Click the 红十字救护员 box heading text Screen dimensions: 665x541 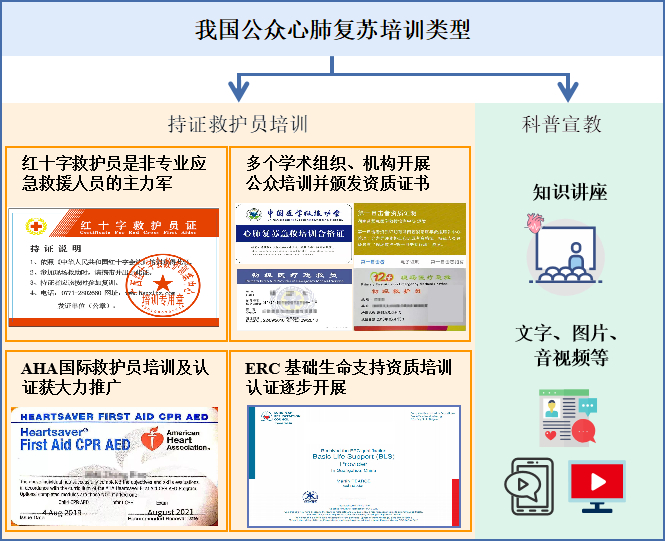point(115,173)
